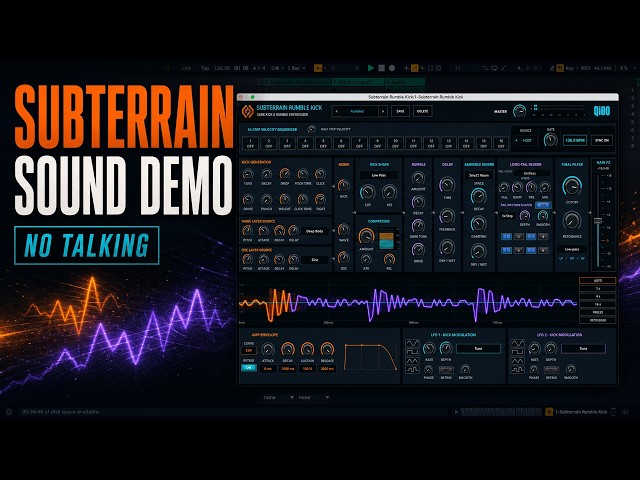Click the DAW Key map mode switch
Screen dimensions: 640x480
tap(569, 68)
